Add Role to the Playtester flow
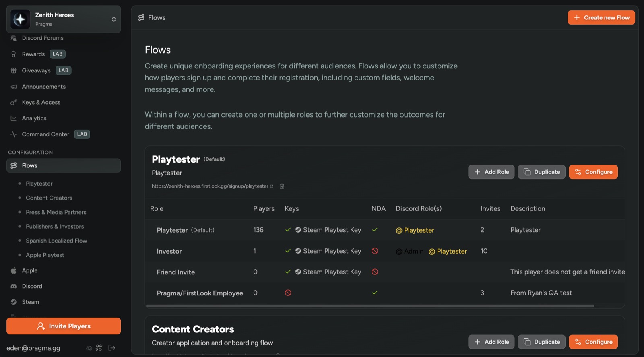This screenshot has height=357, width=644. click(491, 172)
